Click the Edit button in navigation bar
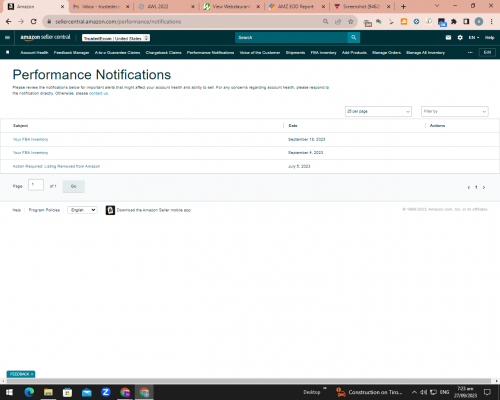Image resolution: width=500 pixels, height=400 pixels. pyautogui.click(x=487, y=52)
